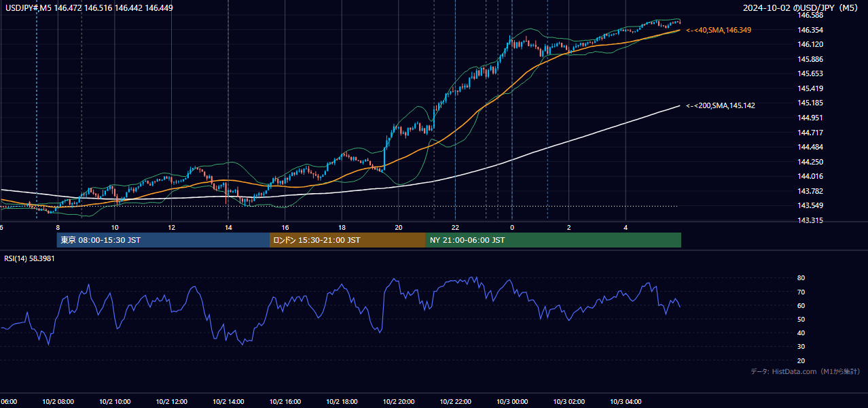This screenshot has width=868, height=408.
Task: Click hour label 16 on price chart axis
Action: tap(285, 227)
